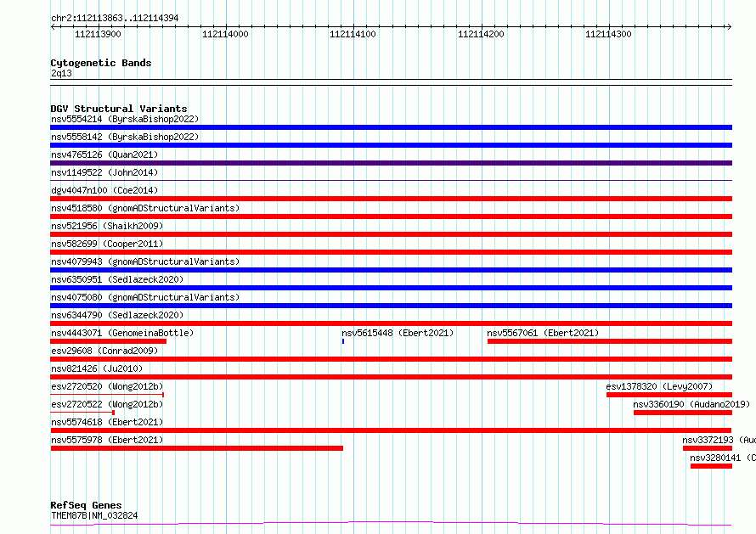Click the blue nsv6350951 variant bar
Viewport: 756px width, 534px height.
click(x=391, y=288)
